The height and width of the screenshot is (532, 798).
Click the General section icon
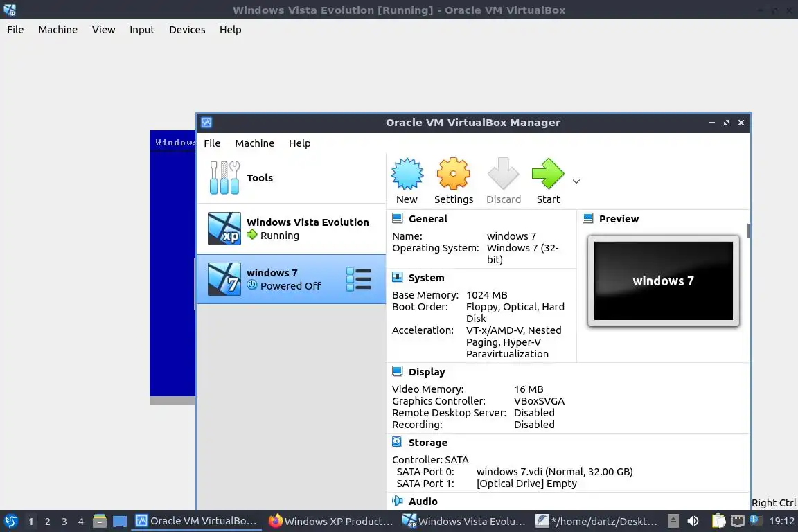(x=398, y=218)
